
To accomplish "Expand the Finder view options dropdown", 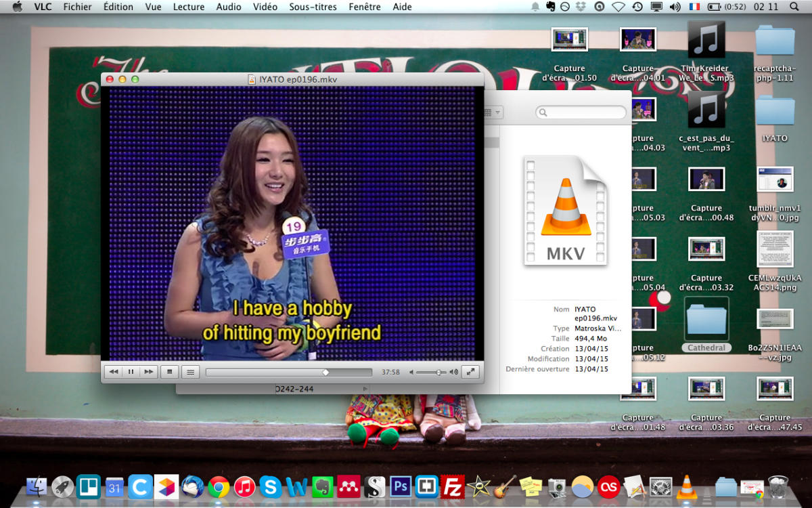I will click(x=491, y=112).
